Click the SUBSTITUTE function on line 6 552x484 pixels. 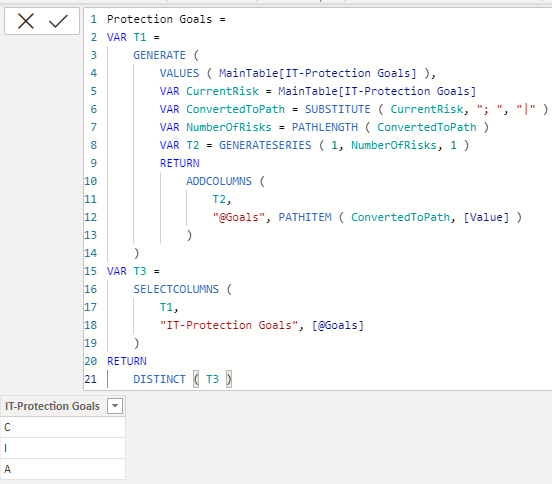(x=338, y=109)
